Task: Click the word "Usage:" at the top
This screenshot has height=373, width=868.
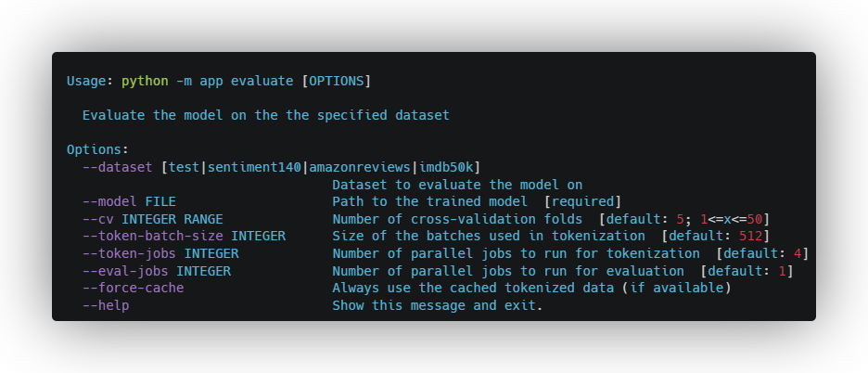Action: pos(90,82)
